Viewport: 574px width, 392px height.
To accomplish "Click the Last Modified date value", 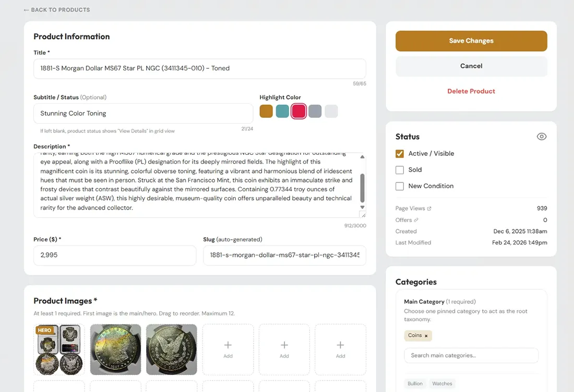I will click(519, 243).
